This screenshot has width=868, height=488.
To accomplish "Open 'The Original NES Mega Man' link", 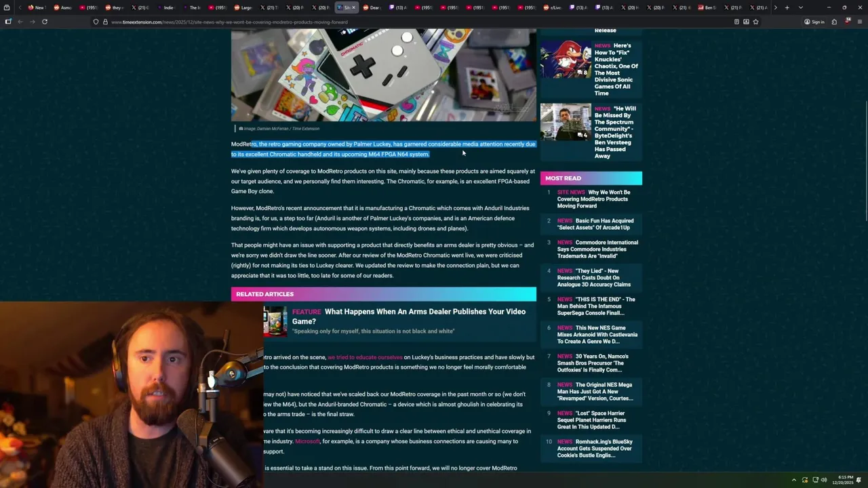I will (x=595, y=391).
